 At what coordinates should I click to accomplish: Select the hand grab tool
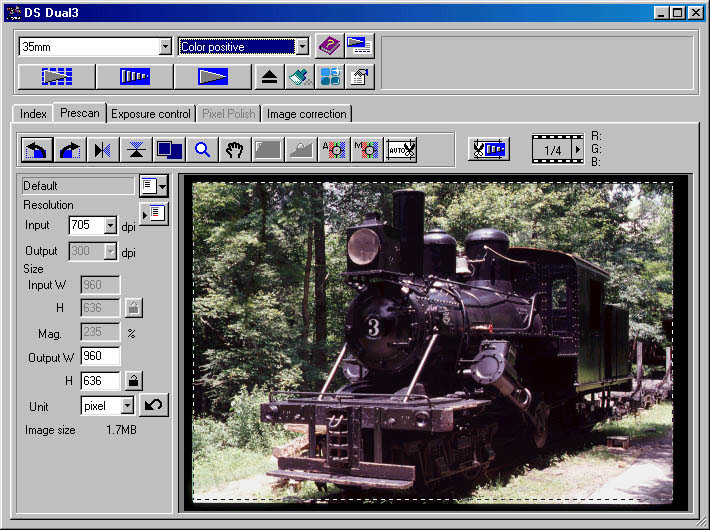coord(235,150)
